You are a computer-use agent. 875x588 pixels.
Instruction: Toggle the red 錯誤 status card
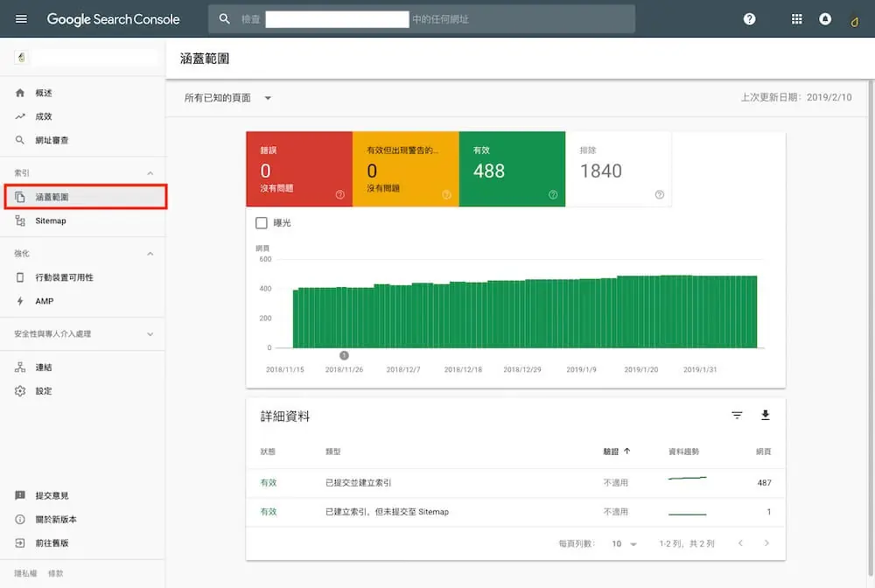pos(299,169)
